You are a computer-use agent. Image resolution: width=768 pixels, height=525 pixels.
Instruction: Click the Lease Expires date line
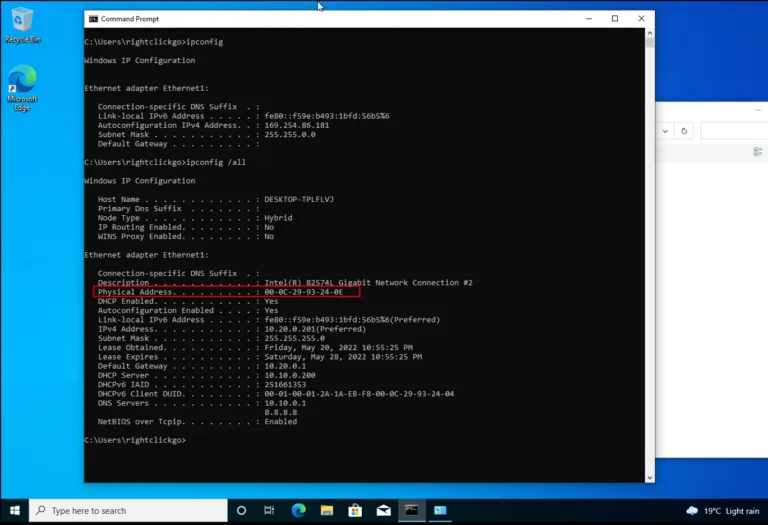coord(260,357)
